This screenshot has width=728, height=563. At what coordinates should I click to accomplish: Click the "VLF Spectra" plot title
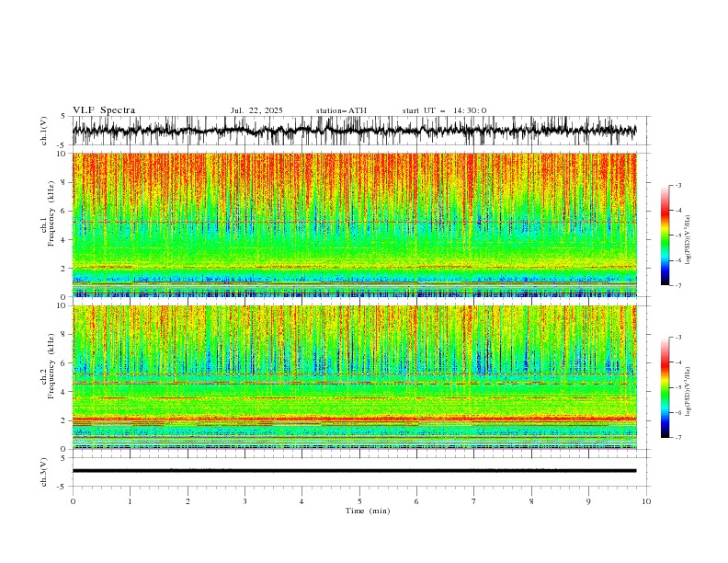pyautogui.click(x=104, y=110)
